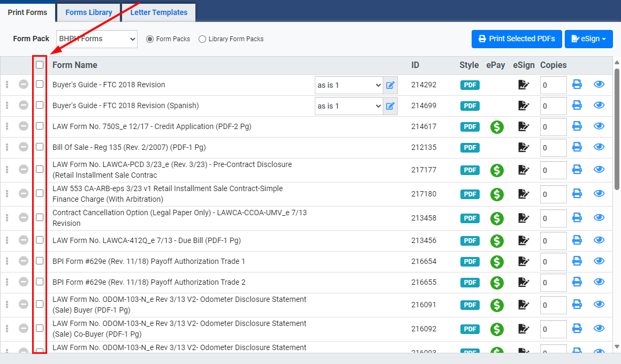This screenshot has width=621, height=364.
Task: Toggle the select-all checkbox in header
Action: (x=40, y=65)
